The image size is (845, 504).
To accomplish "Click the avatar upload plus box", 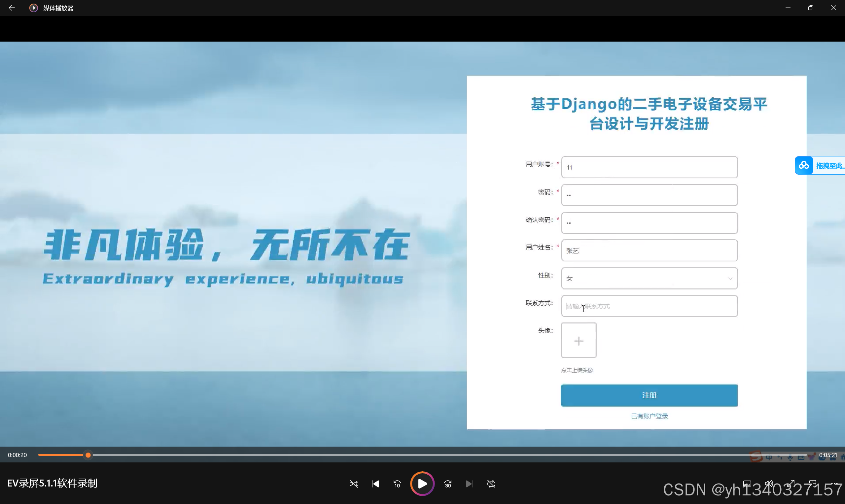I will 578,340.
